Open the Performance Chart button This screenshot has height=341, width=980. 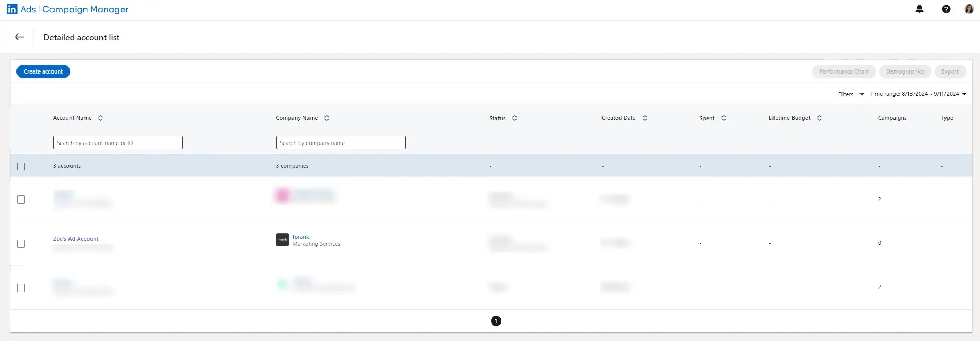(x=844, y=71)
